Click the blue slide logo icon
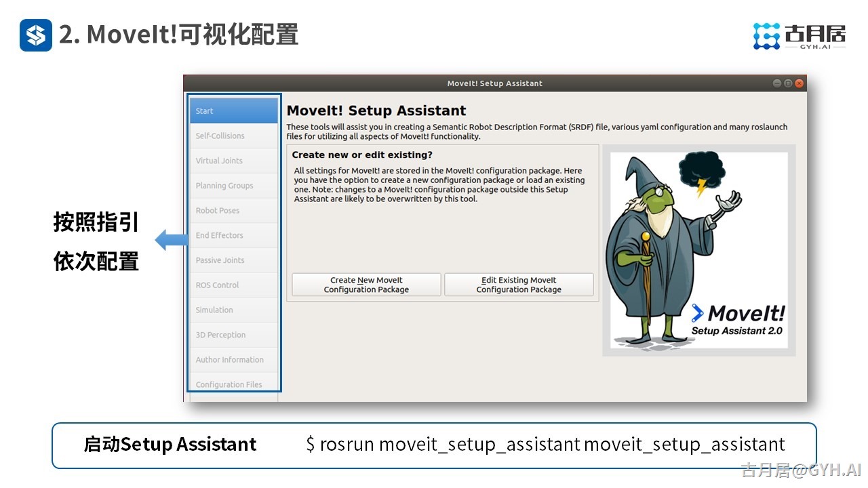Screen dimensions: 868x488 (36, 35)
